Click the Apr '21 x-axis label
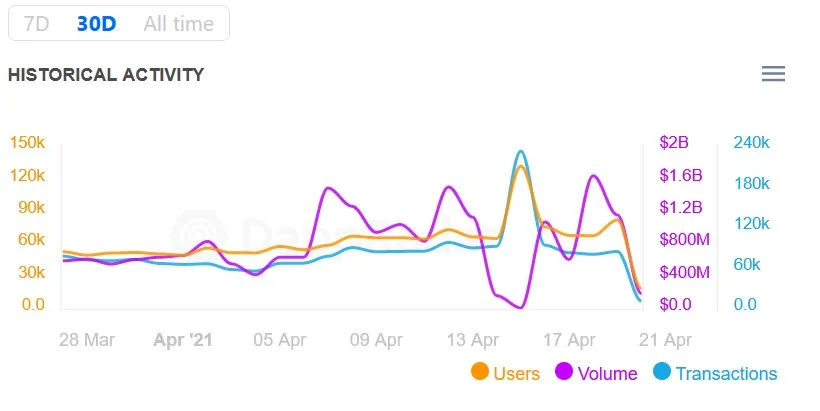Viewport: 820px width, 411px height. pos(182,339)
